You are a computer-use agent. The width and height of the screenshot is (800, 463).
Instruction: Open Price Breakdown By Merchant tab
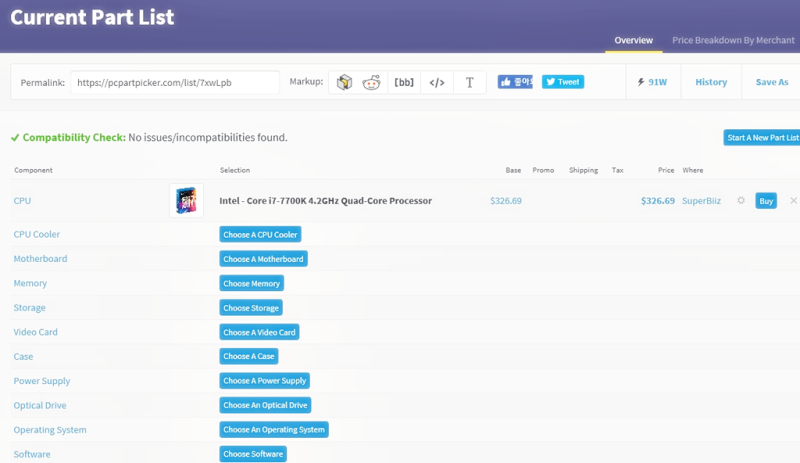coord(733,40)
